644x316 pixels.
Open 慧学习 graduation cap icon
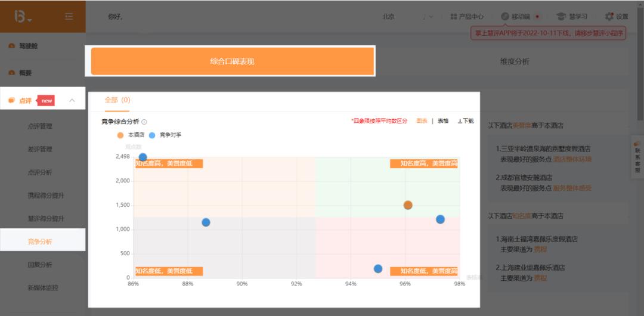point(561,17)
